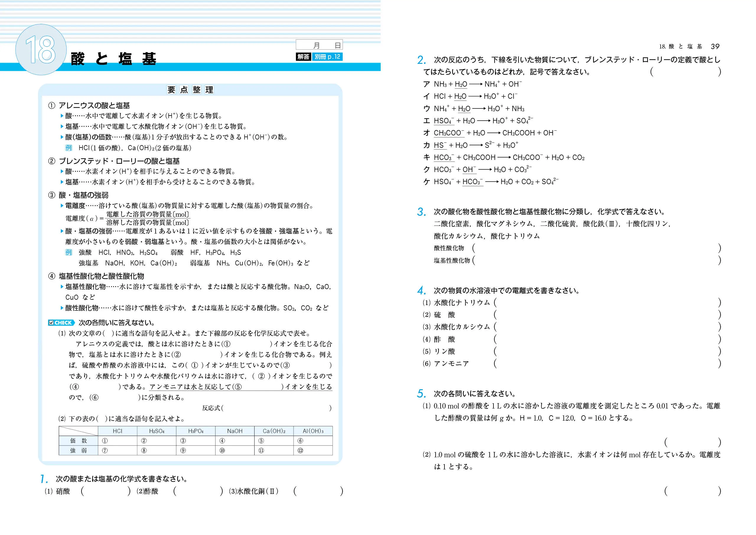Image resolution: width=756 pixels, height=535 pixels.
Task: Click the question number 1.
Action: (x=44, y=479)
